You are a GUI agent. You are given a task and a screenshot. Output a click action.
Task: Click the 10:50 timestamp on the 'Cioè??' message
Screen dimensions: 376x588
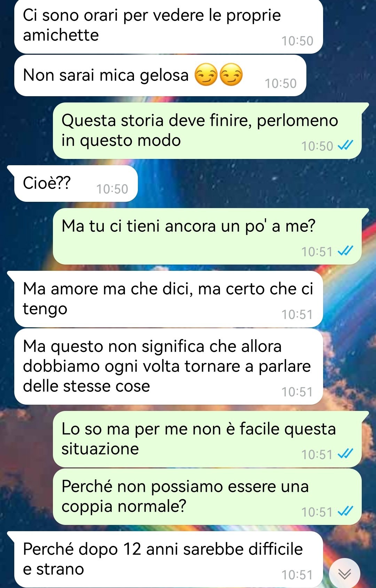point(112,189)
